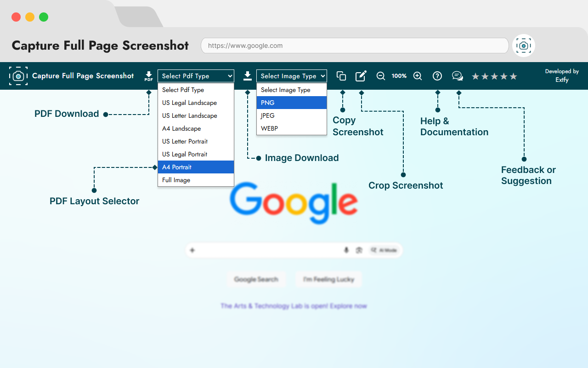Rate three stars using the middle star
588x368 pixels.
(494, 76)
